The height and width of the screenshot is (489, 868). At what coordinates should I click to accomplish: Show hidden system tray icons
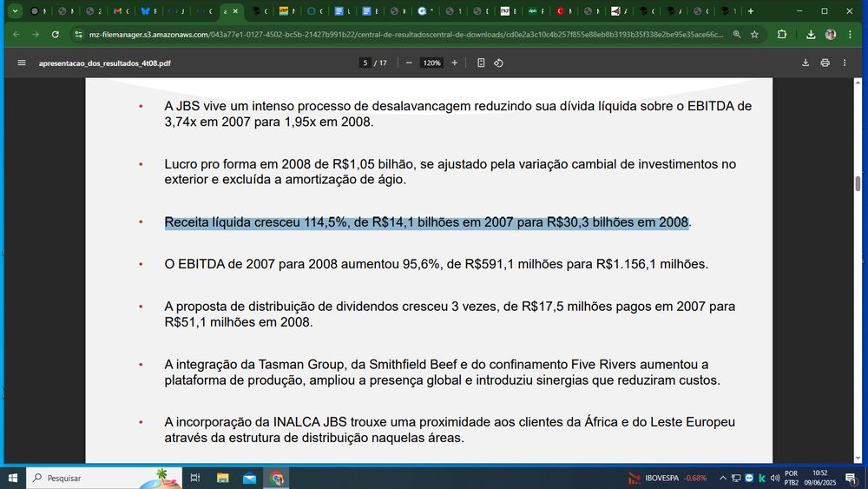(723, 478)
